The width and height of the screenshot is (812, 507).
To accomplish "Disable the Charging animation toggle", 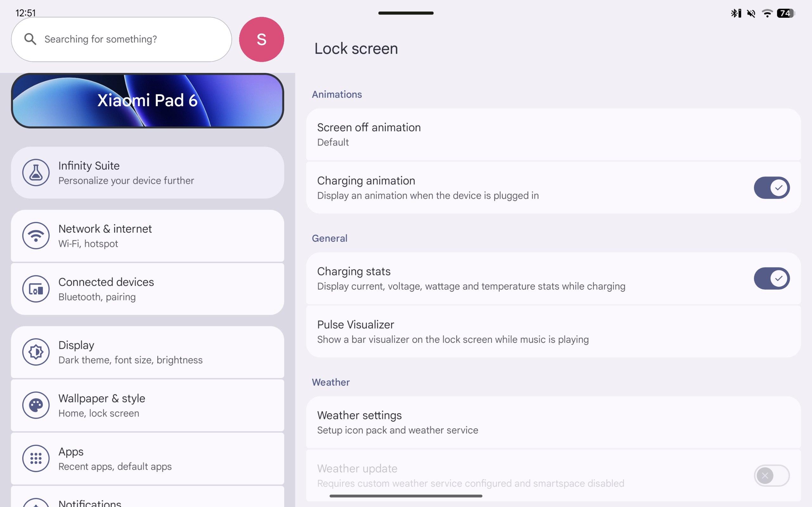I will coord(771,188).
